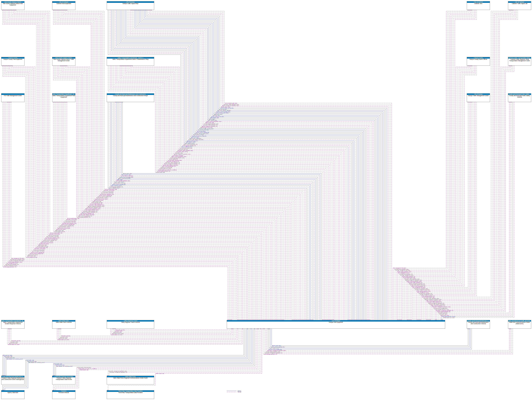Scroll the central connection diagram area

[x=266, y=200]
